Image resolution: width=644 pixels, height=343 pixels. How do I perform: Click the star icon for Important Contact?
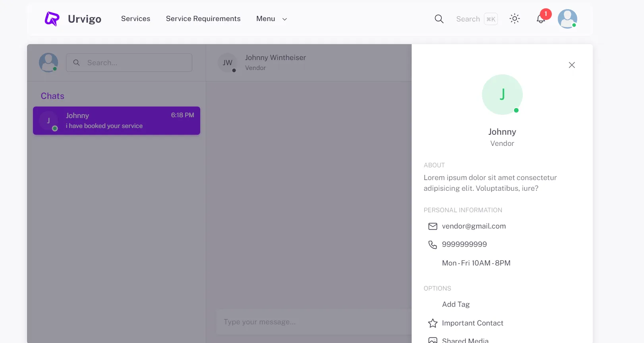tap(433, 323)
